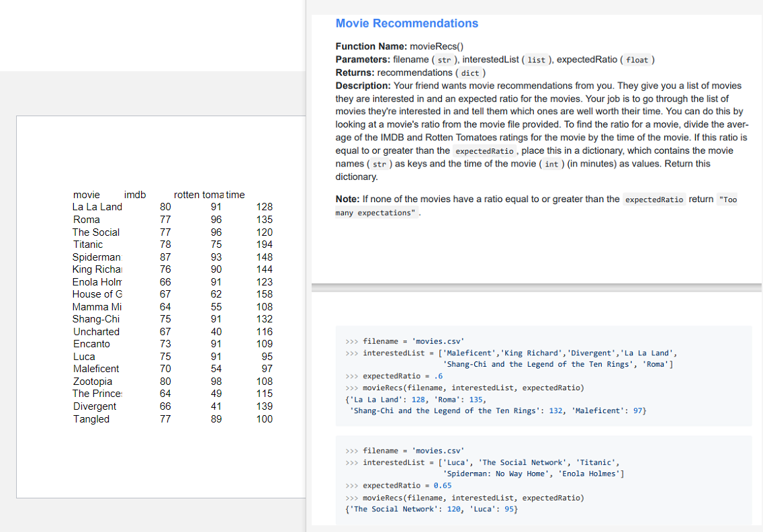Click the movie column header cell
This screenshot has width=763, height=532.
pyautogui.click(x=87, y=194)
